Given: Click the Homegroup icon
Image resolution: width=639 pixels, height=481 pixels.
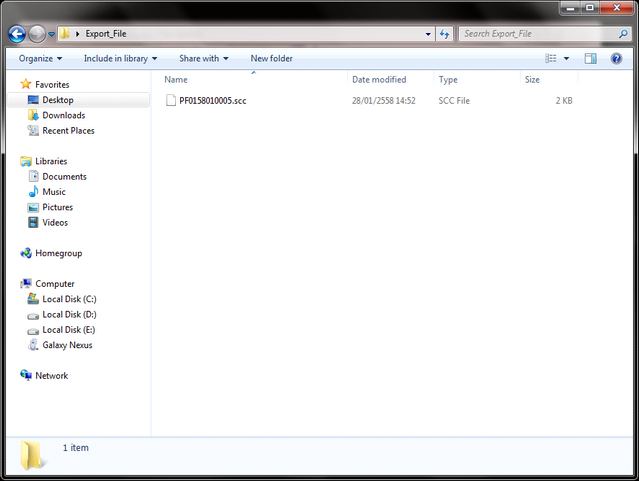Looking at the screenshot, I should pyautogui.click(x=26, y=253).
